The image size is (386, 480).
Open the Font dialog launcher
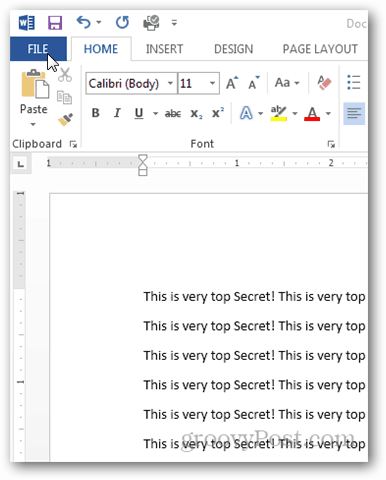click(x=331, y=144)
